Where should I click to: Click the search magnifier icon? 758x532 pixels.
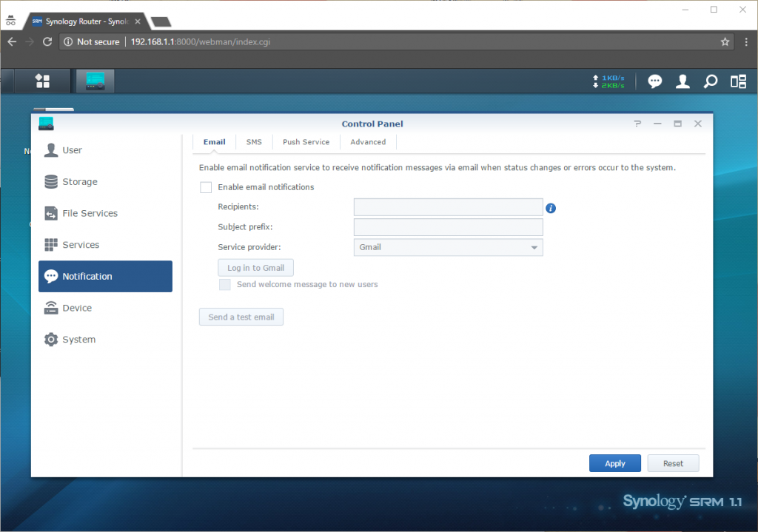711,81
